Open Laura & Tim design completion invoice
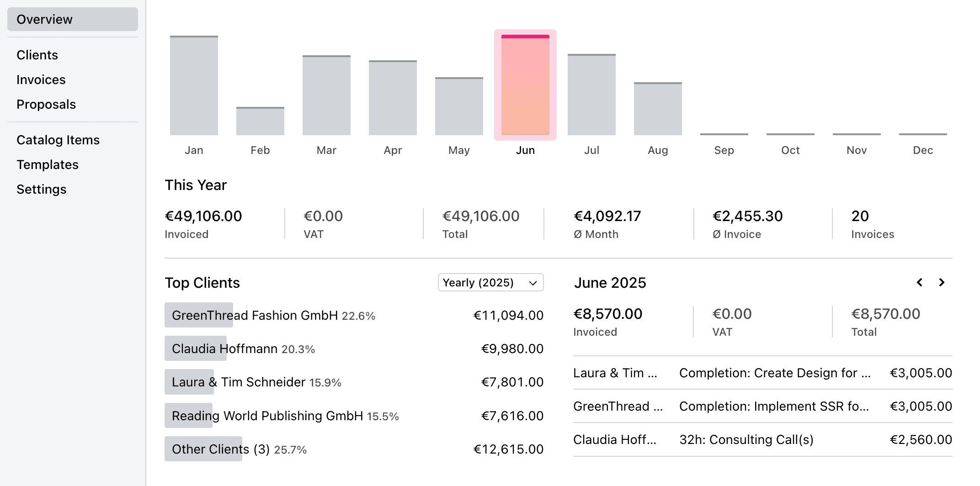Screen dimensions: 980x486 point(762,373)
